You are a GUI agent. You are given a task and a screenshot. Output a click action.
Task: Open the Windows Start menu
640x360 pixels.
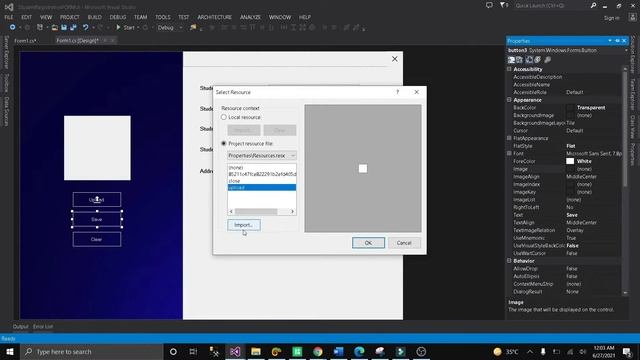(x=10, y=351)
